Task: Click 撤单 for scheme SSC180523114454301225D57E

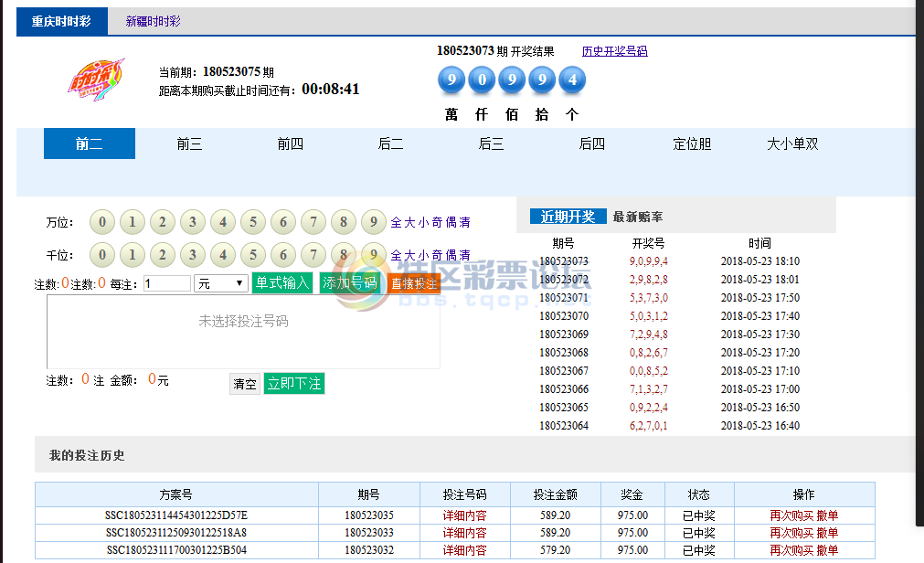Action: [x=828, y=515]
